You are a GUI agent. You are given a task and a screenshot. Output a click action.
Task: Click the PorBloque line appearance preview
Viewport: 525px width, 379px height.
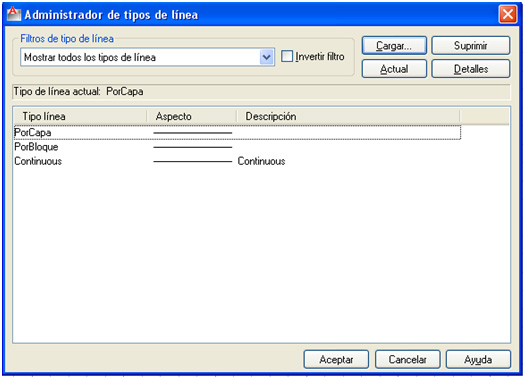click(193, 147)
